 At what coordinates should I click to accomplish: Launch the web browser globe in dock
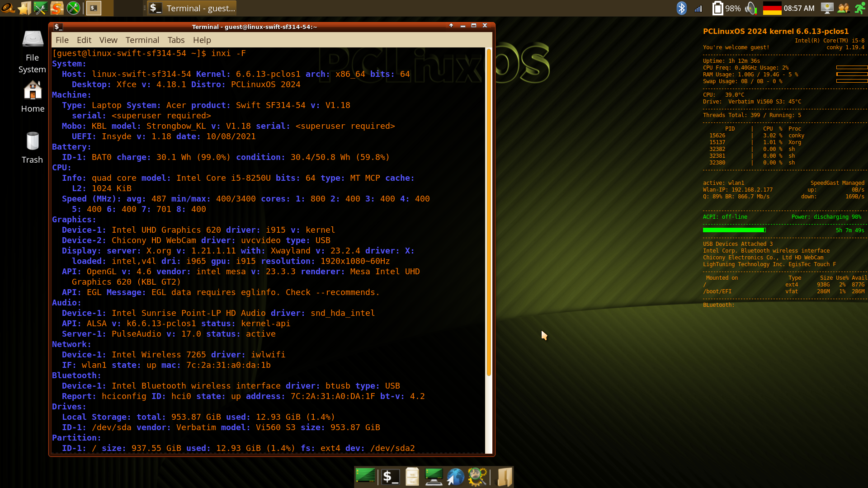pos(455,477)
